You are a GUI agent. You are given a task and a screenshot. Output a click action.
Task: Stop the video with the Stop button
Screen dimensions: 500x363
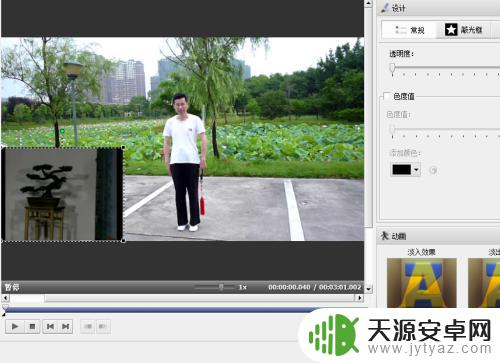coord(32,326)
